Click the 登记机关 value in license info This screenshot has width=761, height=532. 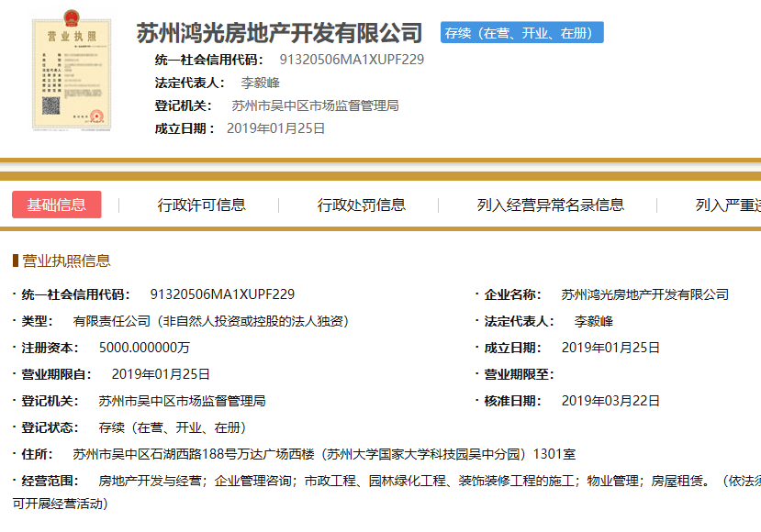point(182,401)
